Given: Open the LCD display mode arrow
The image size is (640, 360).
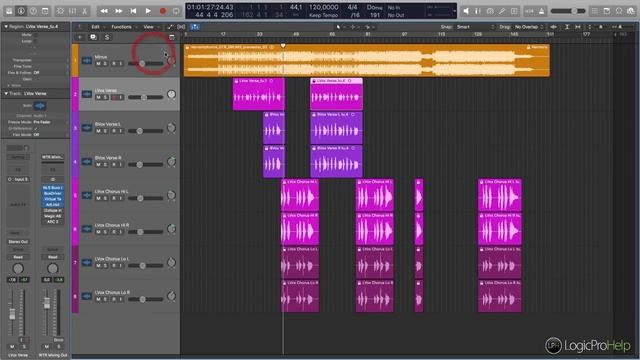Looking at the screenshot, I should pos(454,11).
